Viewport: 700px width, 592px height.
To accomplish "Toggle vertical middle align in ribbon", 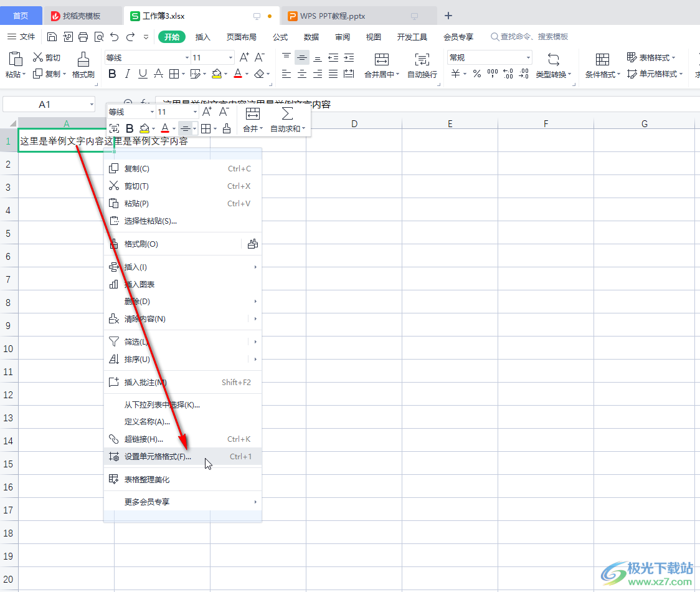I will [302, 57].
